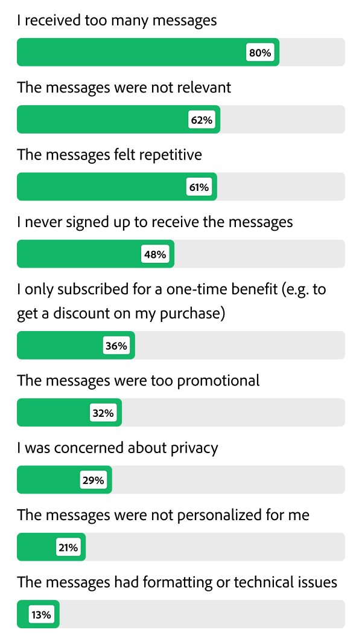Select 'The messages felt repetitive' label
The width and height of the screenshot is (362, 644).
[x=110, y=155]
